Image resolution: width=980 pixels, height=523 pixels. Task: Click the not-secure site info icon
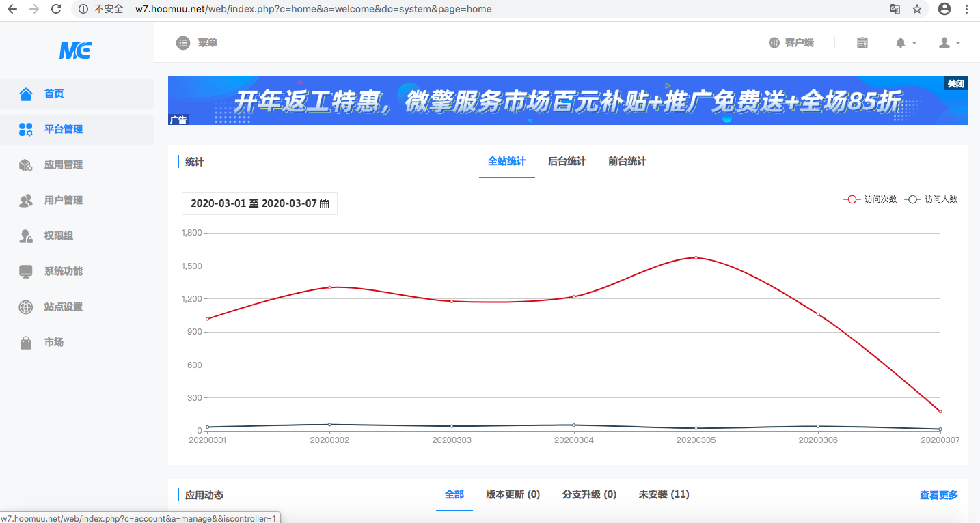coord(83,10)
